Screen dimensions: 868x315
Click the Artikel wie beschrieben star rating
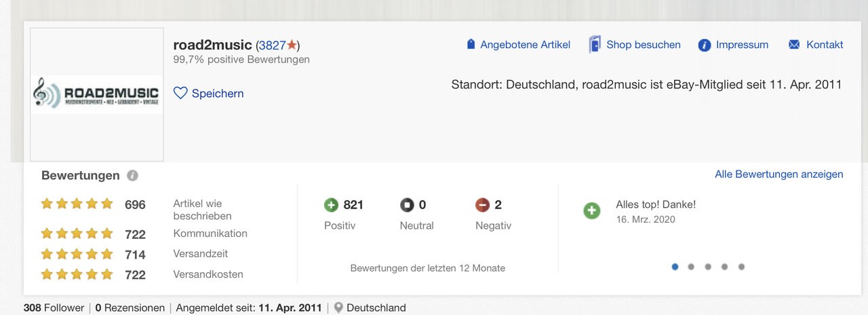(x=77, y=204)
